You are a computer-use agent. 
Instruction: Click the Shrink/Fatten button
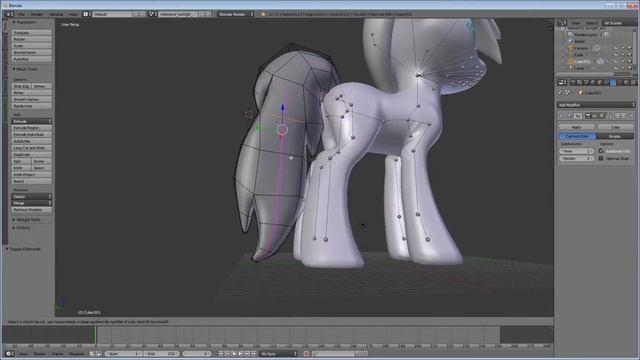pyautogui.click(x=31, y=52)
